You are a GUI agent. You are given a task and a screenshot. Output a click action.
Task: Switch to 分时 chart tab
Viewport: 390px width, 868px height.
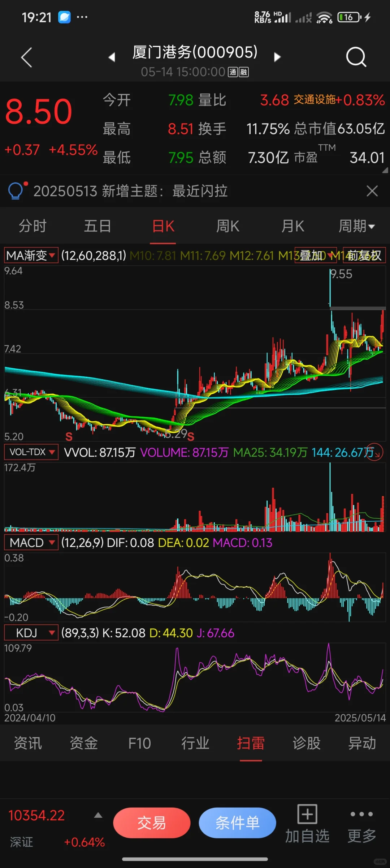coord(32,226)
